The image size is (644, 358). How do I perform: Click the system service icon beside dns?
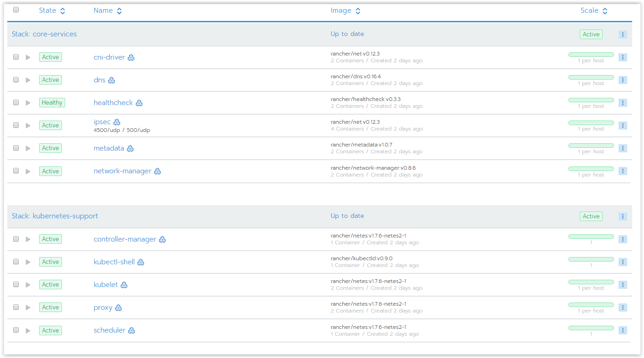click(112, 80)
